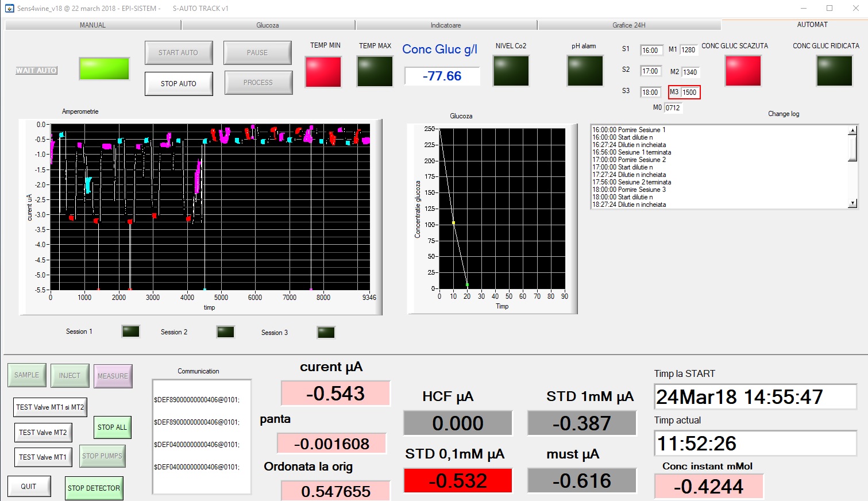Toggle the Session 3 indicator
868x501 pixels.
pyautogui.click(x=326, y=332)
